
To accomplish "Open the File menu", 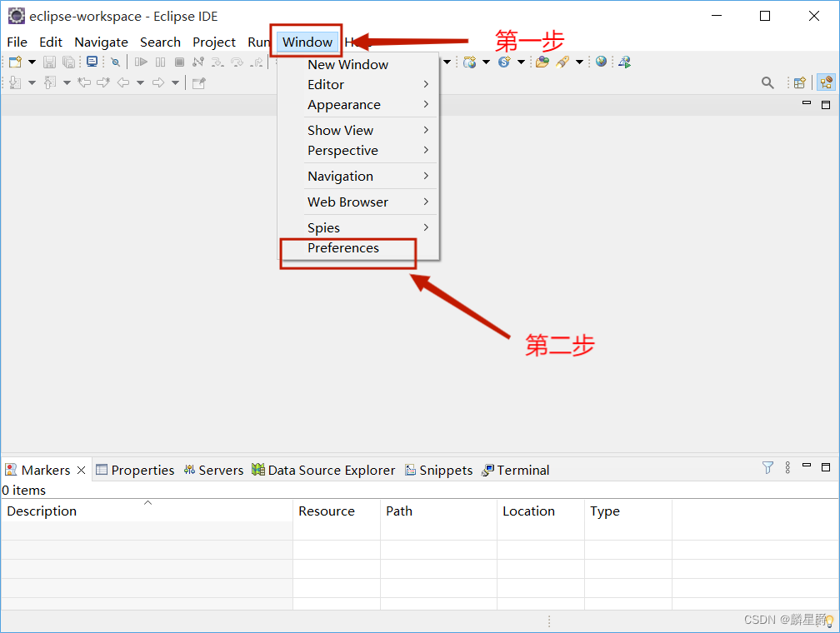I will click(x=17, y=42).
